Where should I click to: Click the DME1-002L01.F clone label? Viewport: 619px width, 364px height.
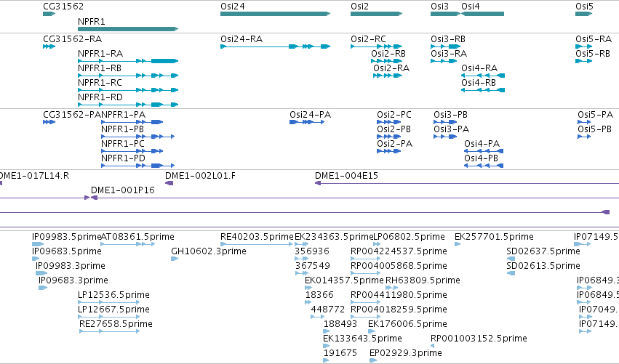[200, 176]
